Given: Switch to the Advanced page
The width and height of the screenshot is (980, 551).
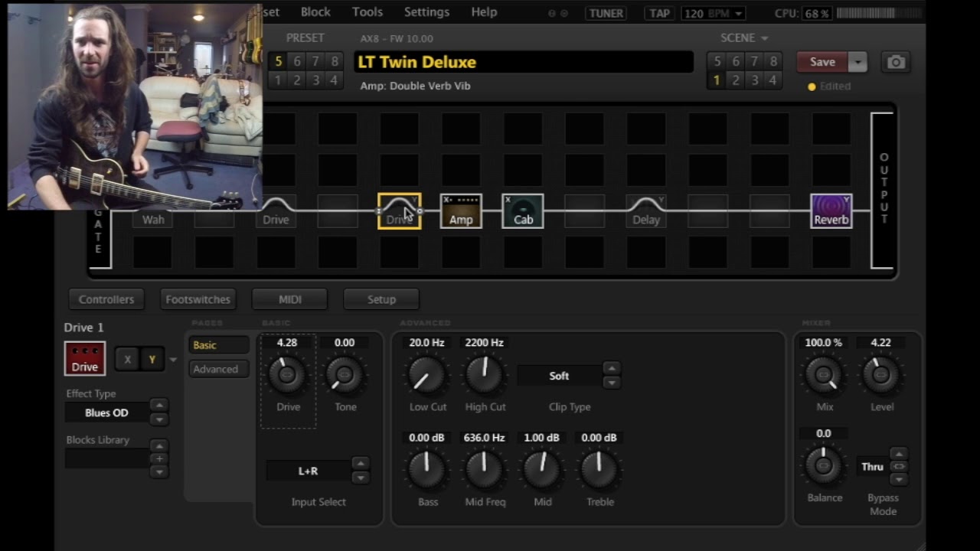Looking at the screenshot, I should pos(219,369).
